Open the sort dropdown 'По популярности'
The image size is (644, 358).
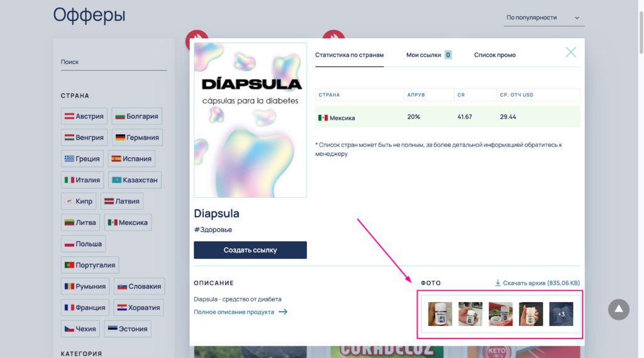(544, 18)
